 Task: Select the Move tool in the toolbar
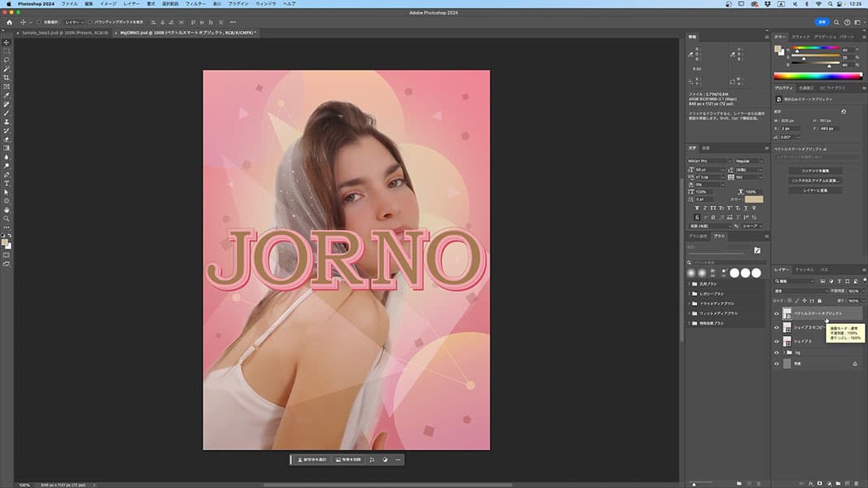pos(7,42)
